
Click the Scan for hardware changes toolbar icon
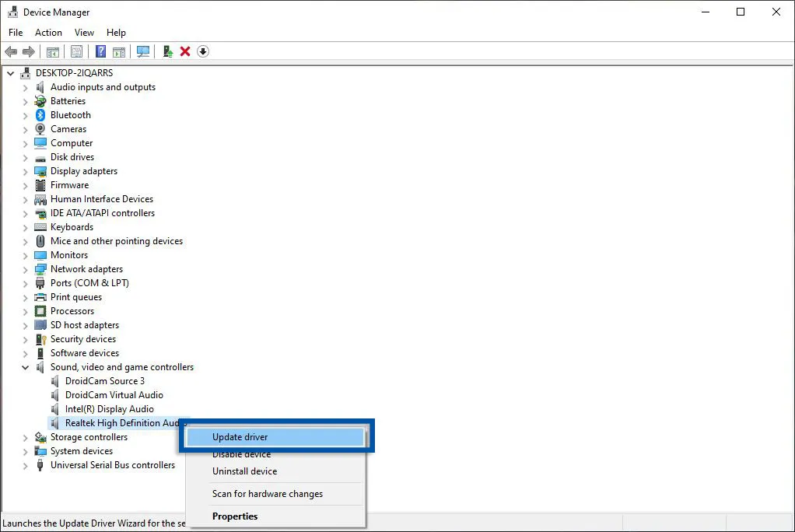point(143,51)
